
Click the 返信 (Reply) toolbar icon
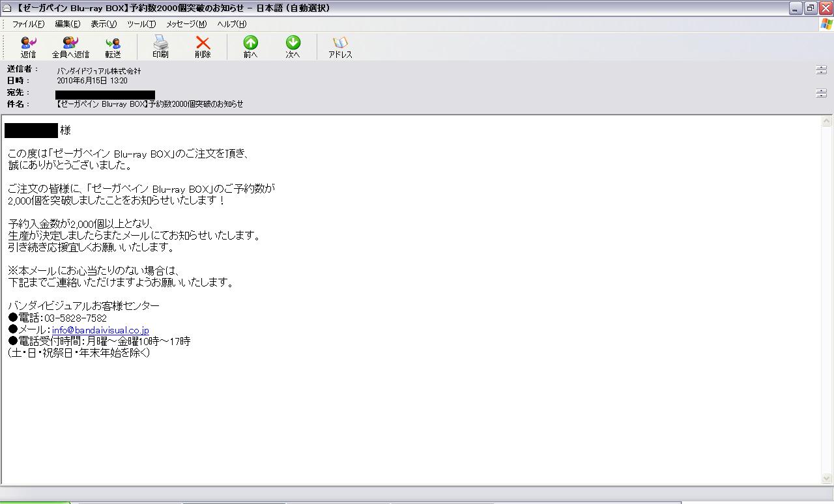28,47
